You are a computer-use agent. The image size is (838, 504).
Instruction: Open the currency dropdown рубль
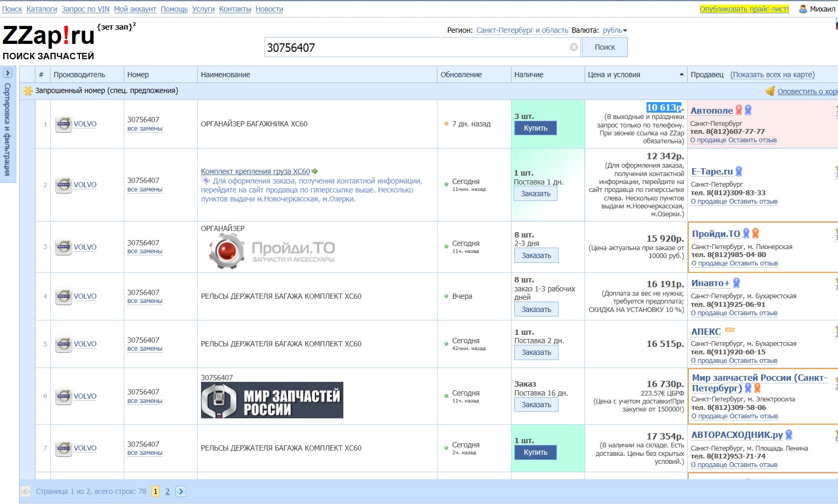pyautogui.click(x=615, y=30)
